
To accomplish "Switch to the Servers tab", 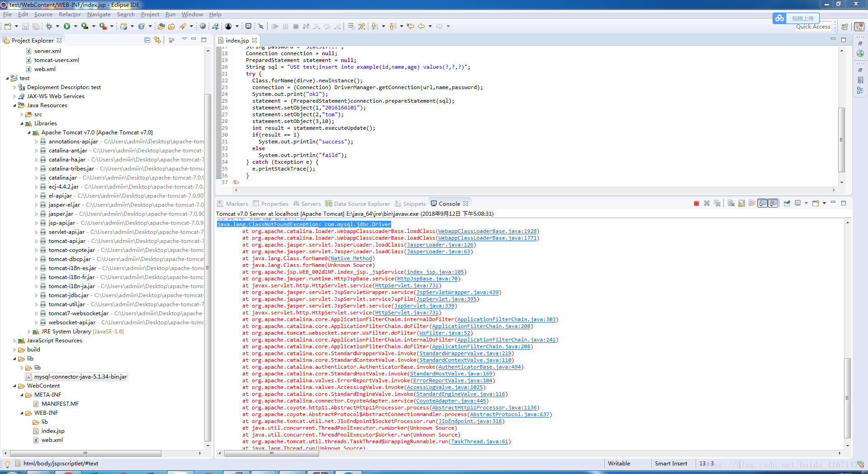I will [x=307, y=204].
